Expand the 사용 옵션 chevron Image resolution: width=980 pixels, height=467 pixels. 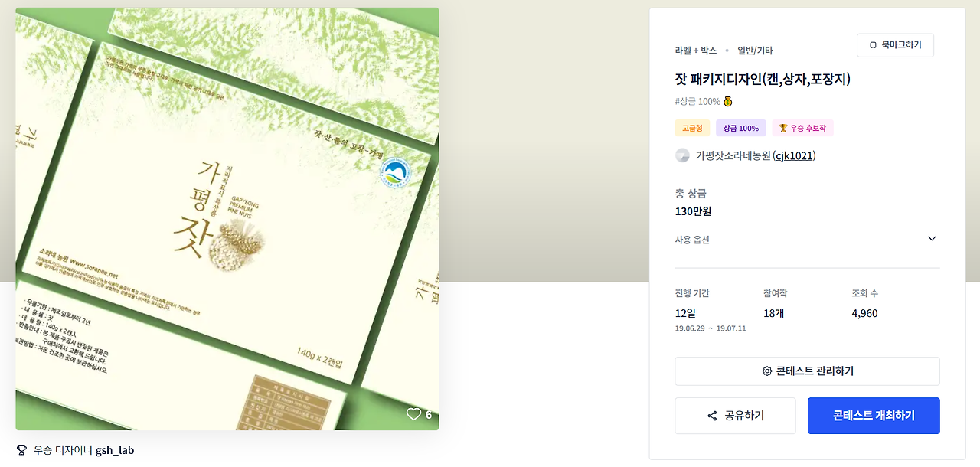[x=932, y=239]
